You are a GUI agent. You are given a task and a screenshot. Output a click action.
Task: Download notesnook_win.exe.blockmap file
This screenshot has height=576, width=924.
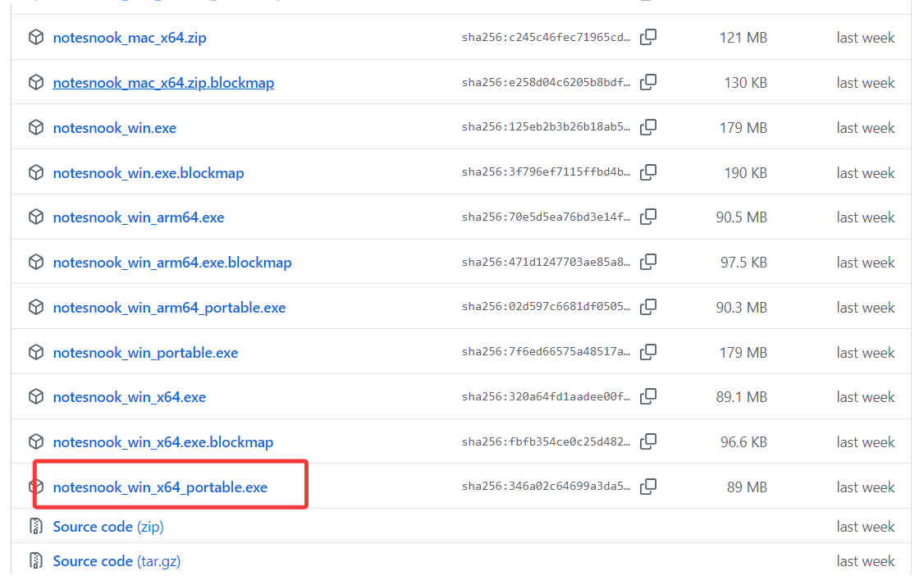point(149,173)
